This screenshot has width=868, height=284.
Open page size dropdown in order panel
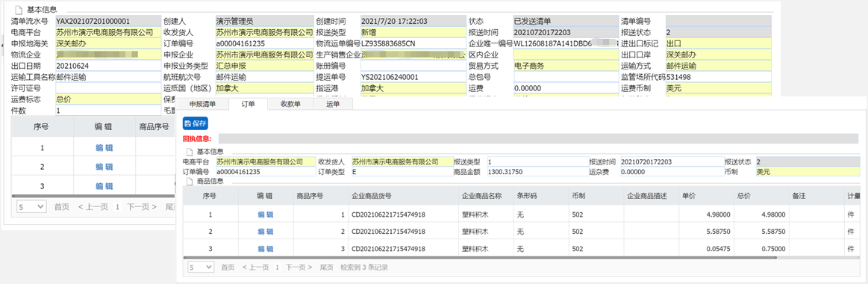pos(201,268)
